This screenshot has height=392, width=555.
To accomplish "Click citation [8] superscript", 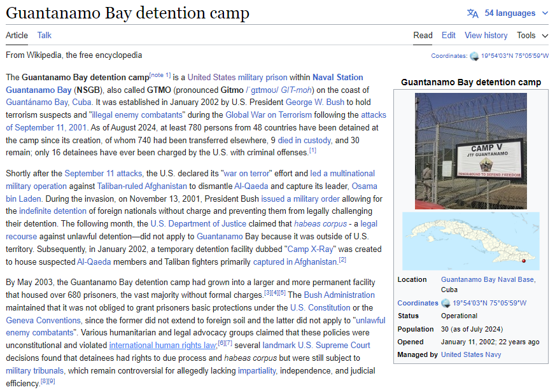I will pos(44,381).
